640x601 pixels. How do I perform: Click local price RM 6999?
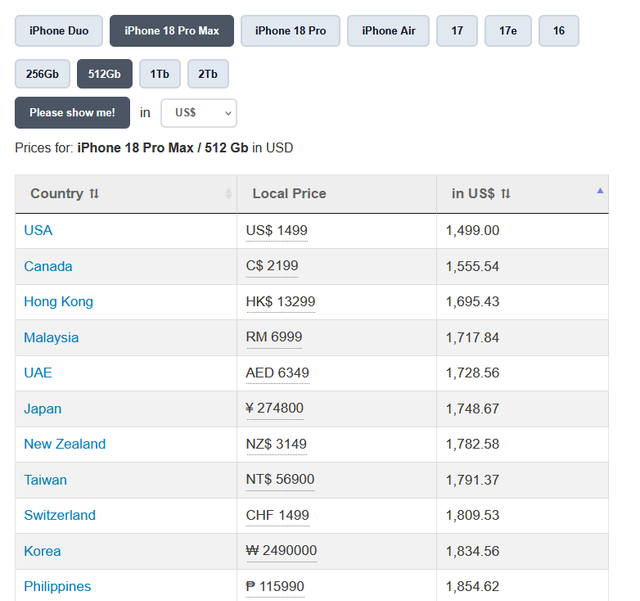click(x=274, y=337)
